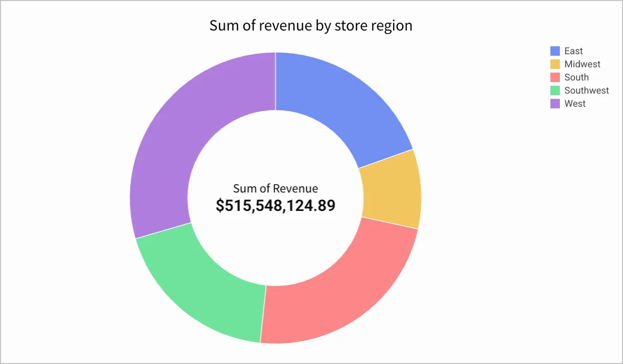Click the West legend color swatch
Screen dimensions: 623x364
[x=555, y=103]
